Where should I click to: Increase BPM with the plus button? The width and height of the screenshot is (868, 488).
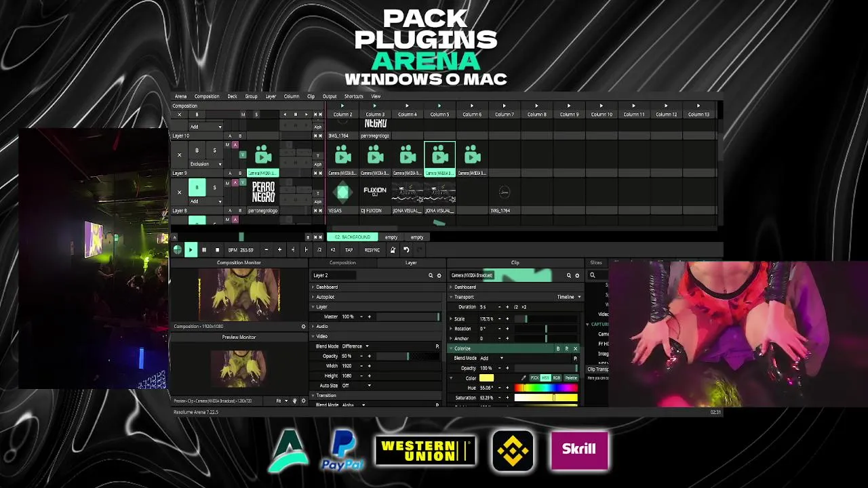pyautogui.click(x=279, y=250)
